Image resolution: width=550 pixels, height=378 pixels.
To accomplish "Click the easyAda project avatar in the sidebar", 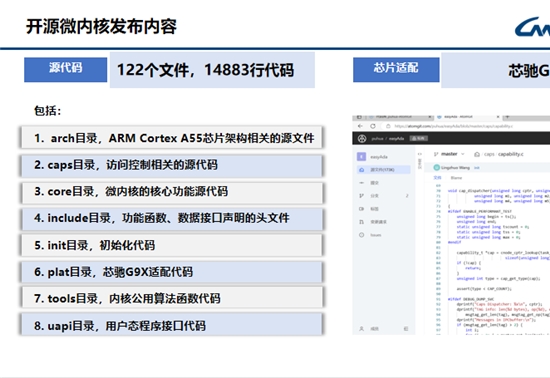I will 361,156.
